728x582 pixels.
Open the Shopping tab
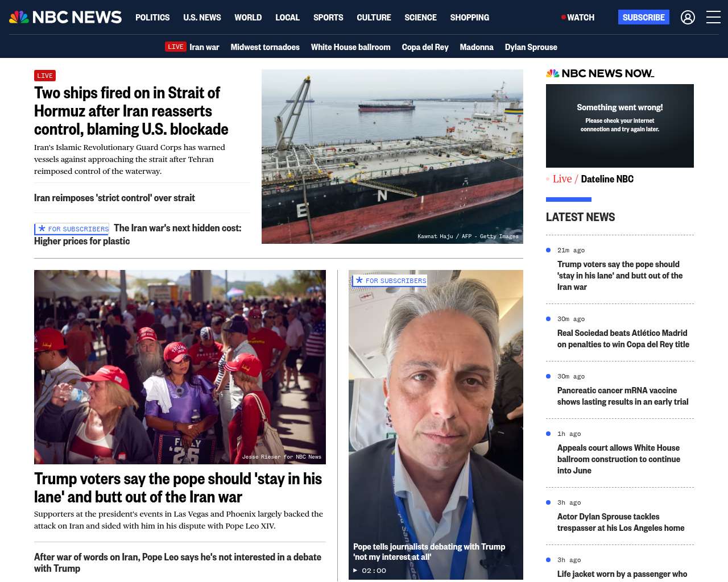point(469,18)
